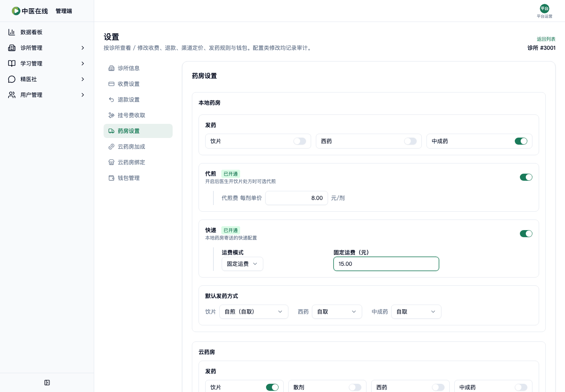Click the 默认发药方式 heading
The height and width of the screenshot is (392, 565).
point(222,296)
